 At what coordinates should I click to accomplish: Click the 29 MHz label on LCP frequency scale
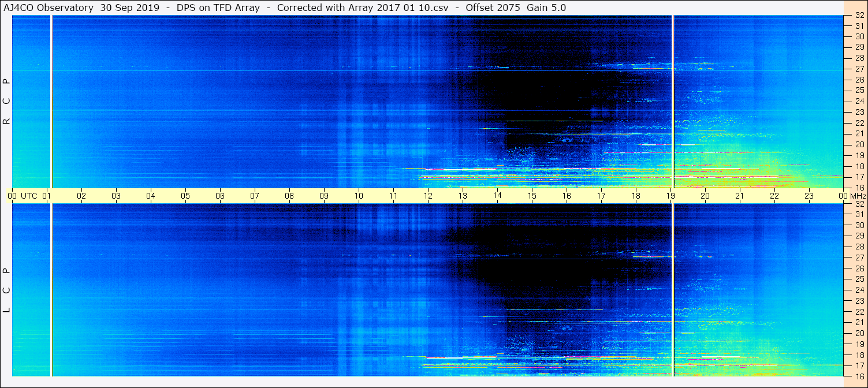859,236
